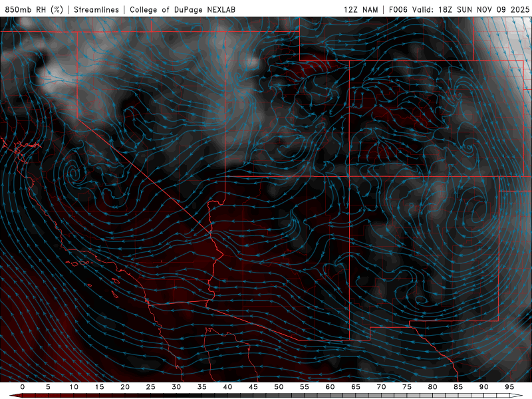
Task: Click the "65" label on the color scale
Action: click(356, 387)
